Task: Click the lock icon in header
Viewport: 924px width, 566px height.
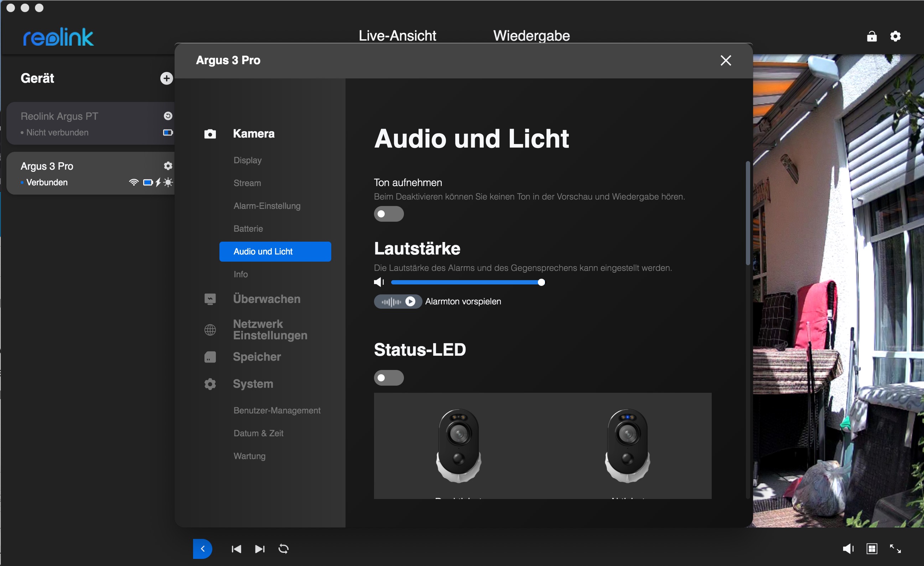Action: (872, 36)
